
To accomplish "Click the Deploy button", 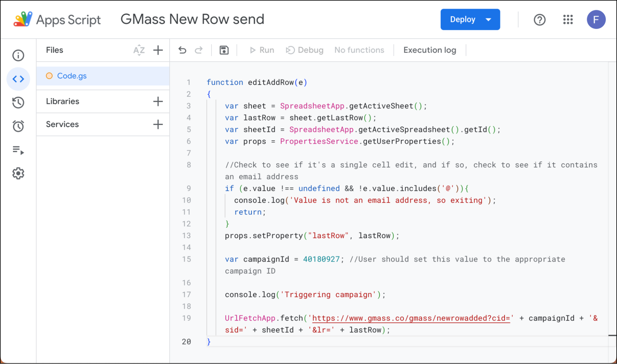I will click(462, 19).
